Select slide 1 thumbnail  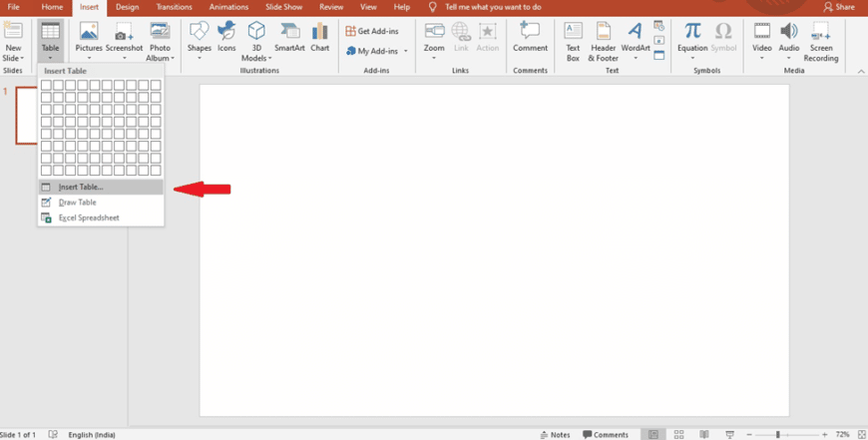click(x=26, y=114)
